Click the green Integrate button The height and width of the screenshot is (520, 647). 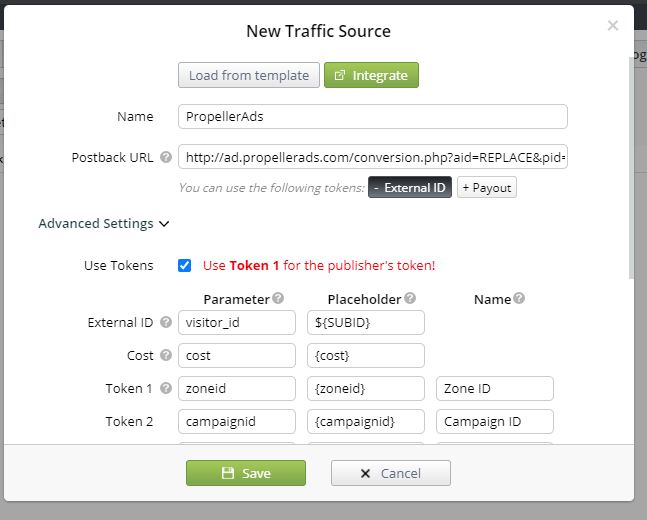pos(371,75)
